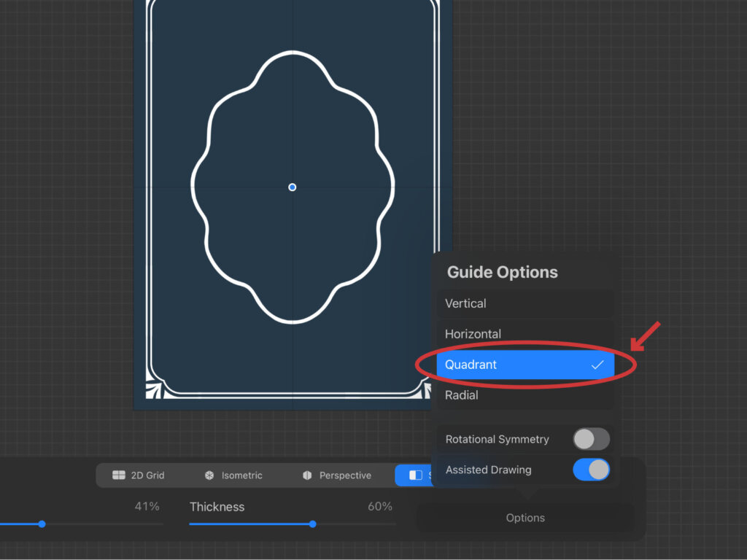The height and width of the screenshot is (560, 747).
Task: Click the 2D Grid icon
Action: (x=119, y=475)
